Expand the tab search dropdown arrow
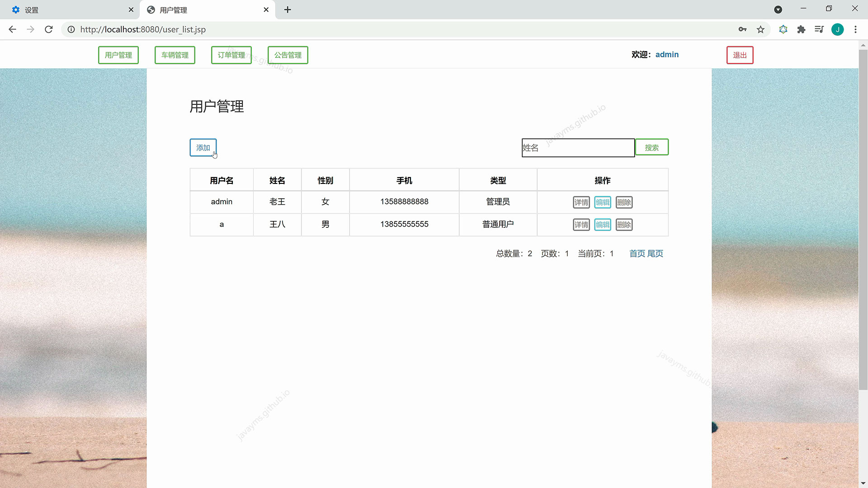The width and height of the screenshot is (868, 488). pos(778,9)
